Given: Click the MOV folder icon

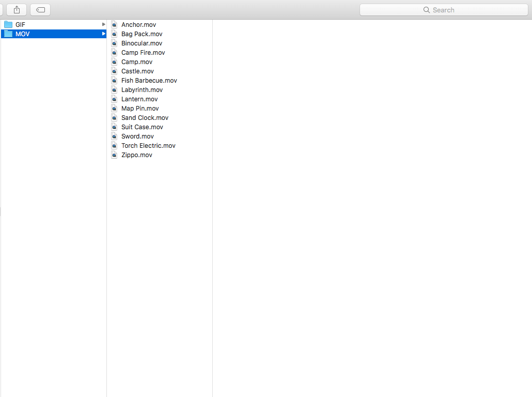Looking at the screenshot, I should (8, 34).
